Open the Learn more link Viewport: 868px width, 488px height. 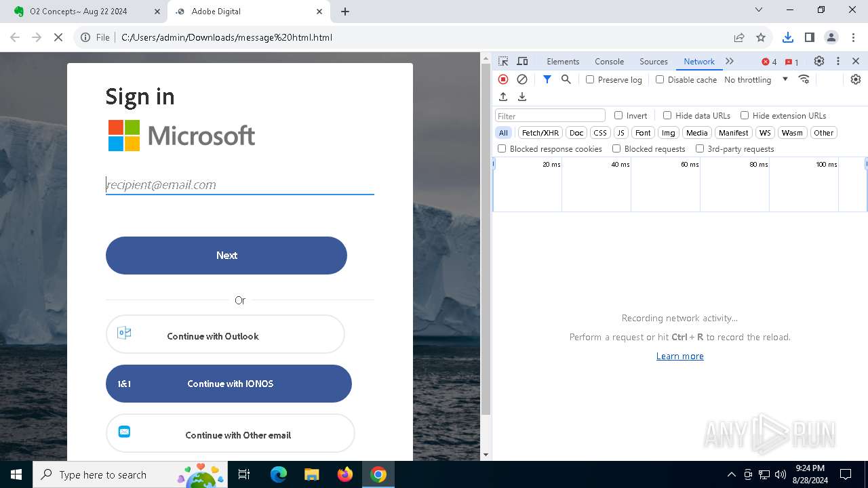[x=679, y=356]
